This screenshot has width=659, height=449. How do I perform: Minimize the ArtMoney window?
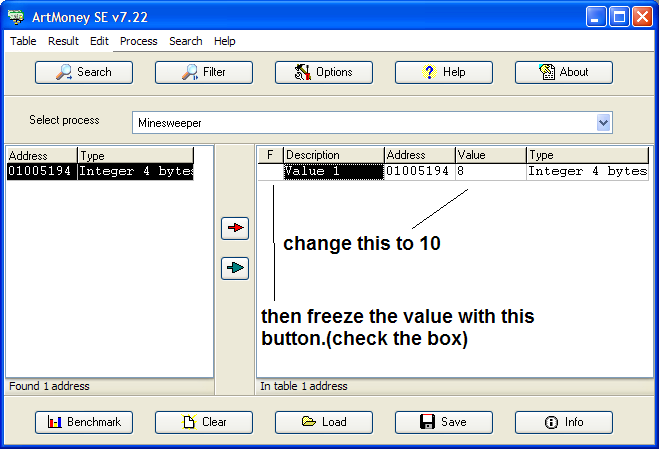pyautogui.click(x=596, y=17)
